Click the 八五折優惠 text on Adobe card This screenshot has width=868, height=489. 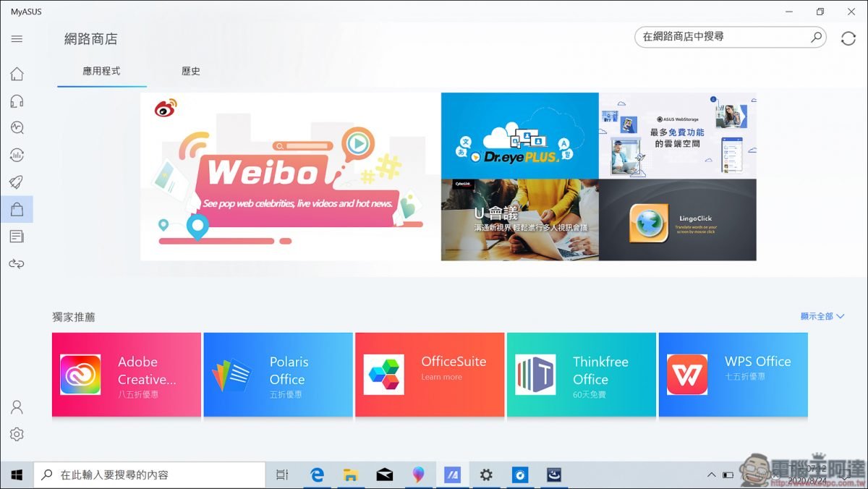138,395
